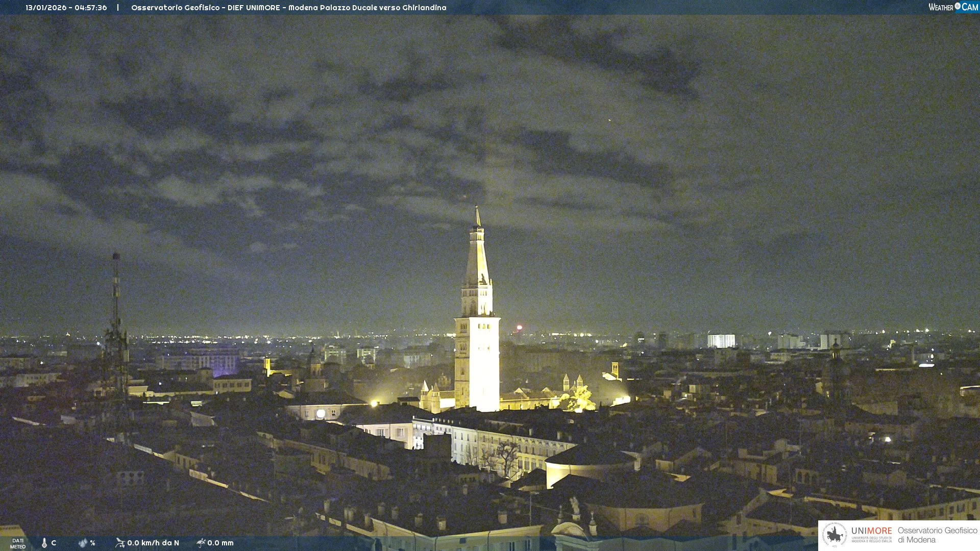Click the date and time stamp
Image resolution: width=980 pixels, height=551 pixels.
tap(66, 8)
